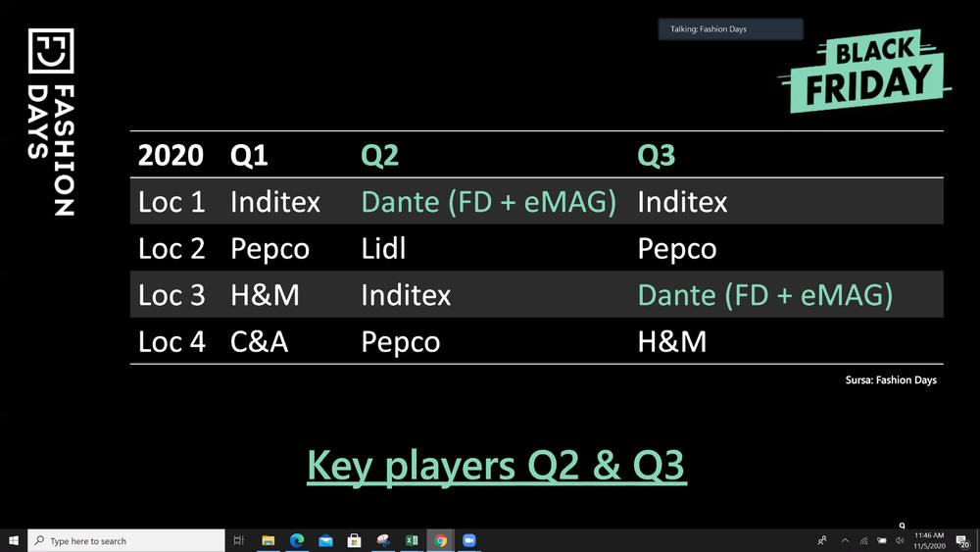Expand the hidden system tray icons
Image resolution: width=980 pixels, height=552 pixels.
tap(845, 541)
